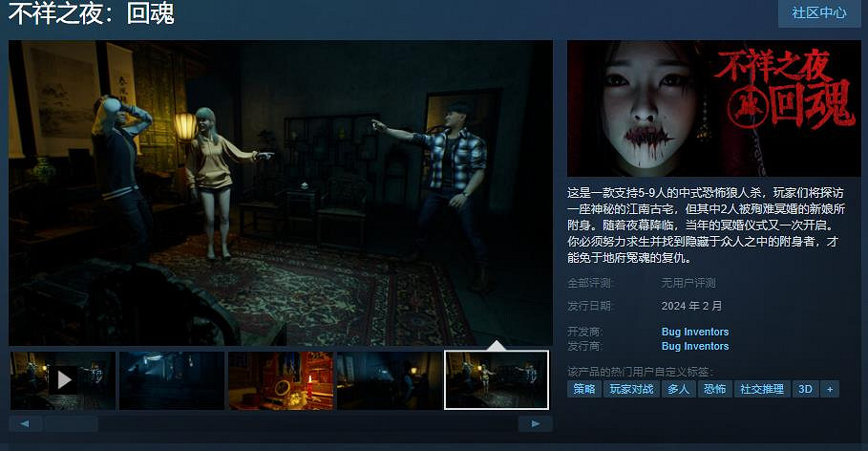868x451 pixels.
Task: Open the 恐怖 horror tag
Action: [714, 389]
